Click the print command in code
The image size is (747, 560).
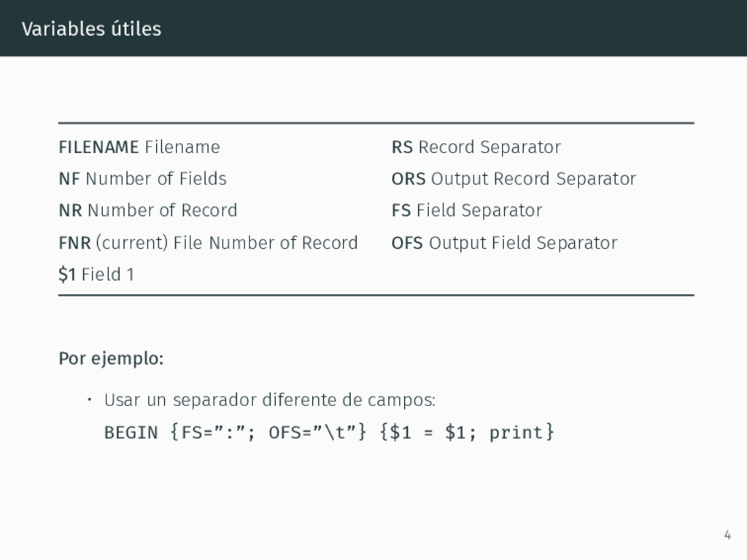point(516,432)
